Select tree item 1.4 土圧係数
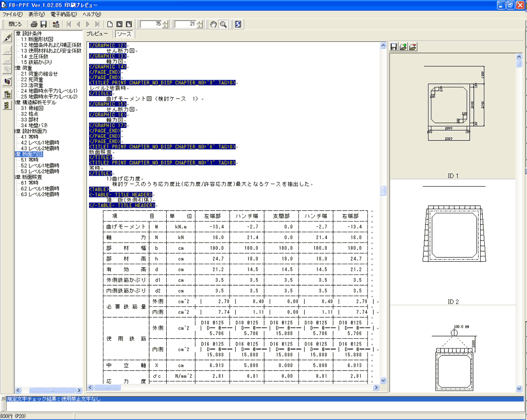Image resolution: width=527 pixels, height=420 pixels. tap(34, 57)
